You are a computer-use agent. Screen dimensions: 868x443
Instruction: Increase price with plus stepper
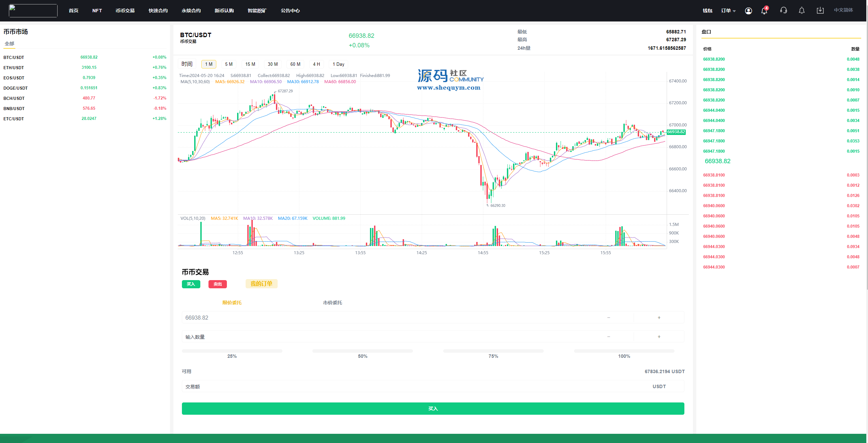click(659, 317)
